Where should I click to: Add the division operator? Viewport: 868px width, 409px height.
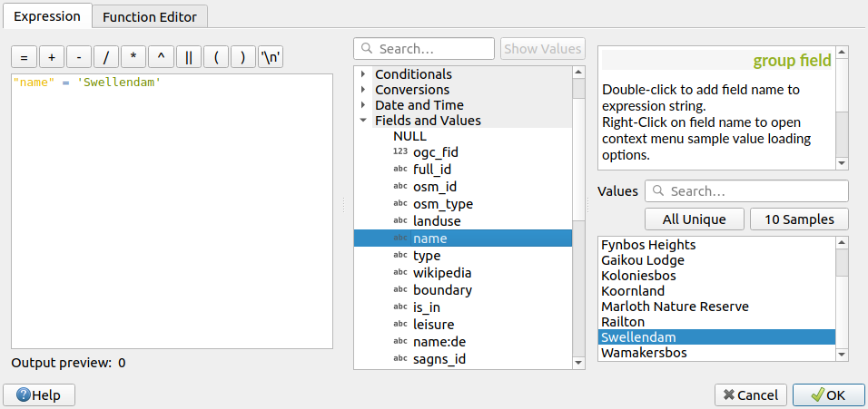click(x=105, y=57)
